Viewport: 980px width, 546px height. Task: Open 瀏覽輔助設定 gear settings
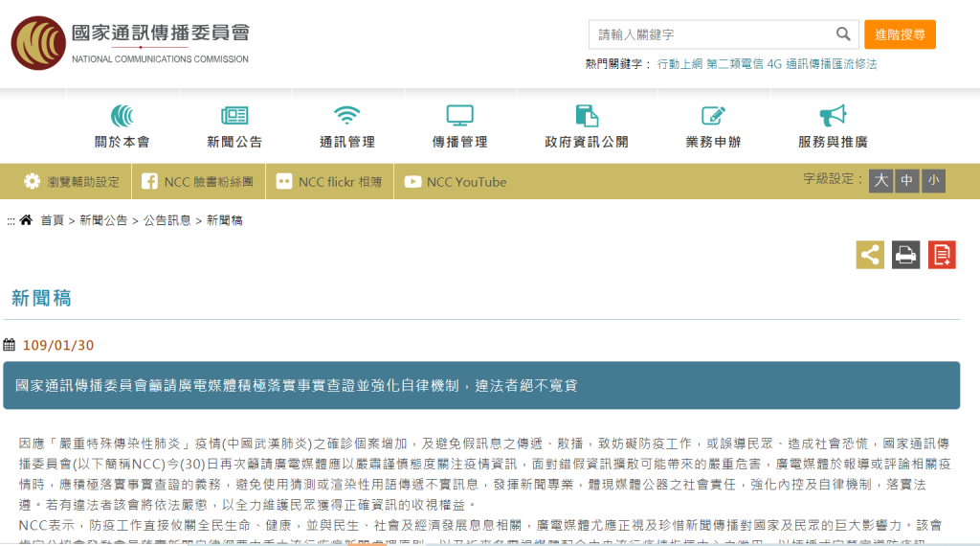pos(72,182)
